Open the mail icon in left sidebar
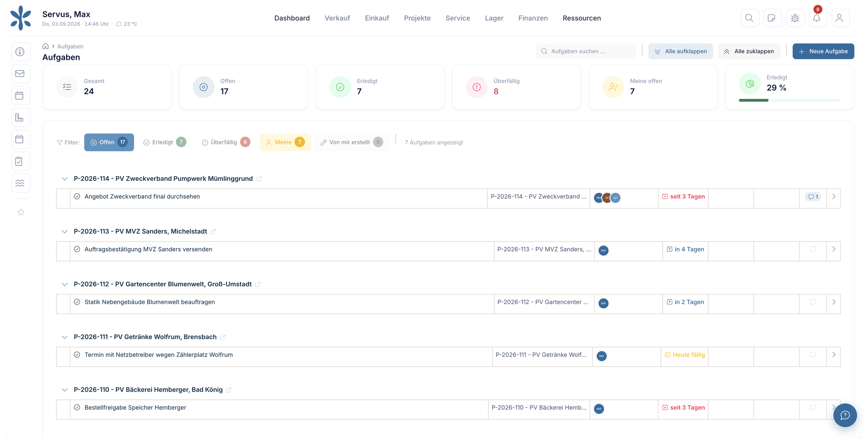868x438 pixels. point(20,74)
